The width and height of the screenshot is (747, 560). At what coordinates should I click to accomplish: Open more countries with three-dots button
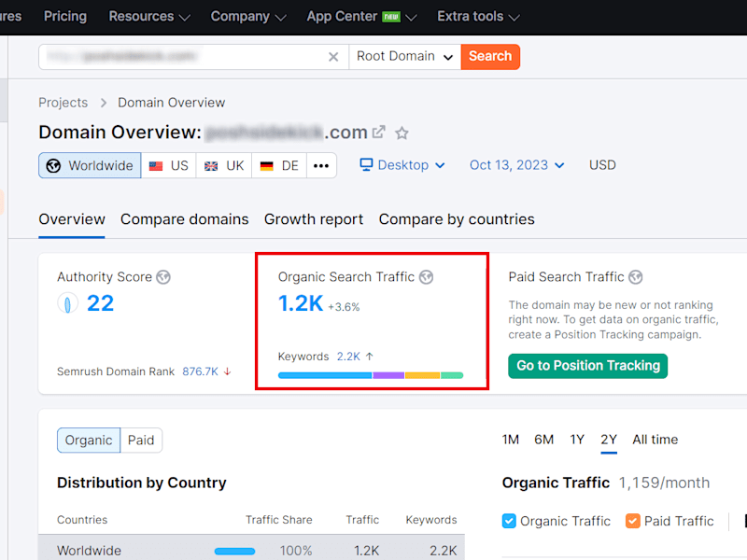[x=321, y=165]
